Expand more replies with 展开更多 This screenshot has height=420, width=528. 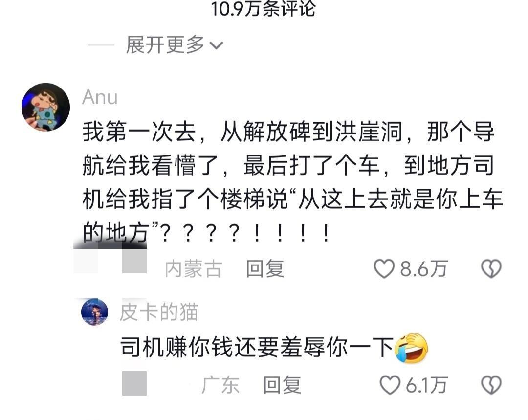[165, 45]
